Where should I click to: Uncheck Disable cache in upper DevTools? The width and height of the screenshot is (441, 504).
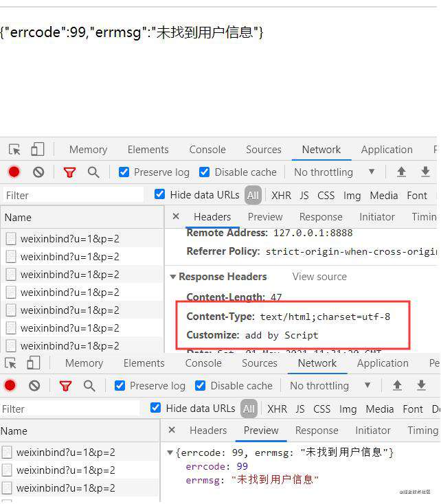click(204, 172)
